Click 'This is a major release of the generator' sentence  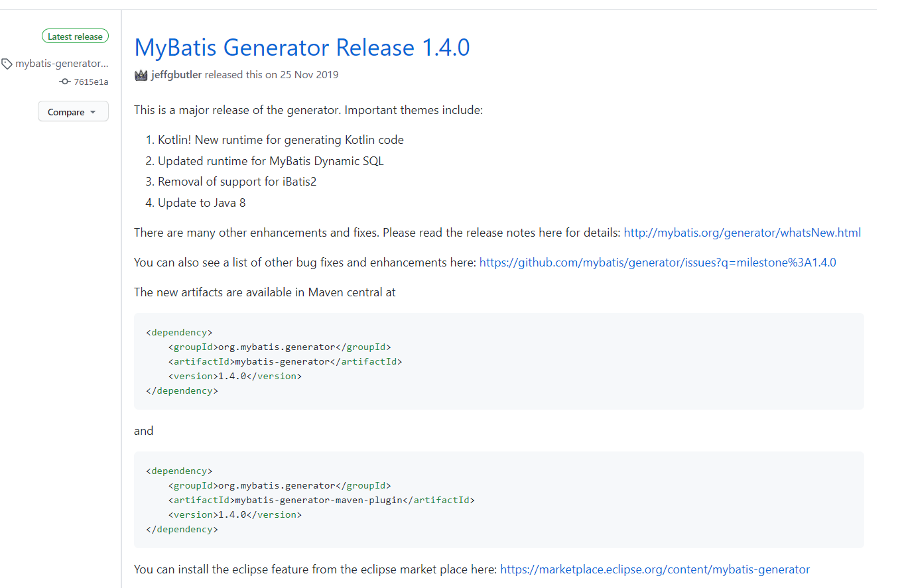237,110
